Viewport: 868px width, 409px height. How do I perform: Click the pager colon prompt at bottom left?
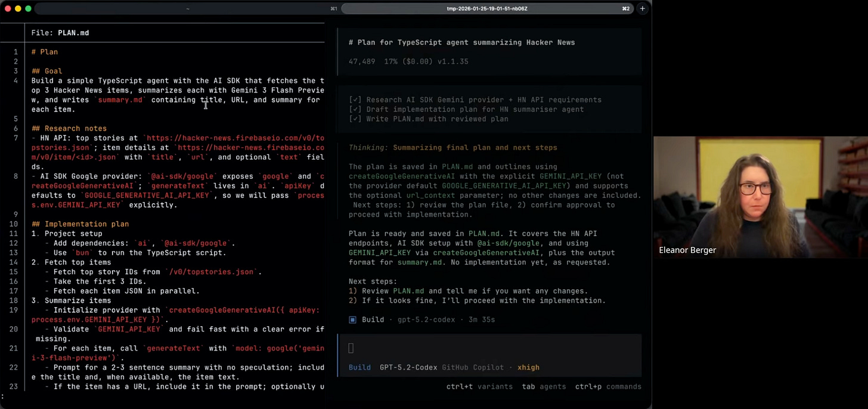(x=3, y=396)
